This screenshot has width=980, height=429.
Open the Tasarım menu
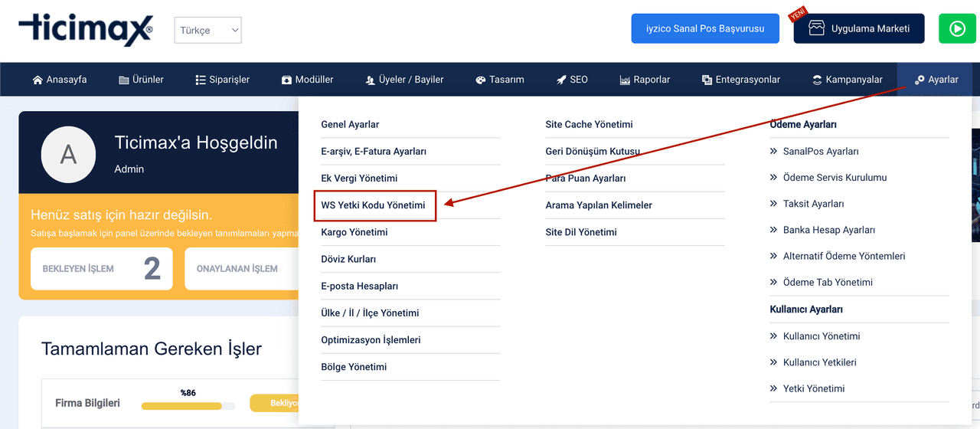pos(500,80)
